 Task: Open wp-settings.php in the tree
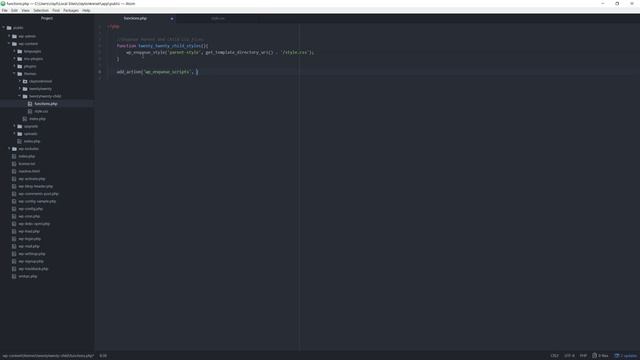click(x=31, y=254)
